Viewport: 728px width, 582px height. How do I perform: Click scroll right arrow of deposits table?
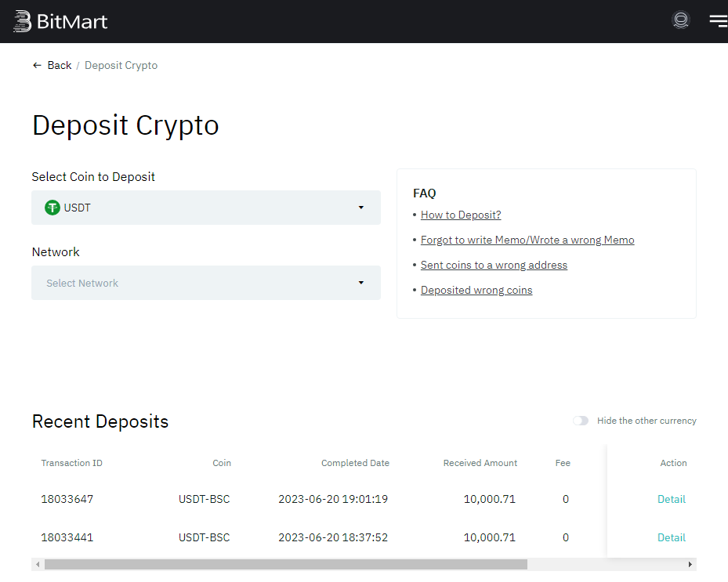690,564
